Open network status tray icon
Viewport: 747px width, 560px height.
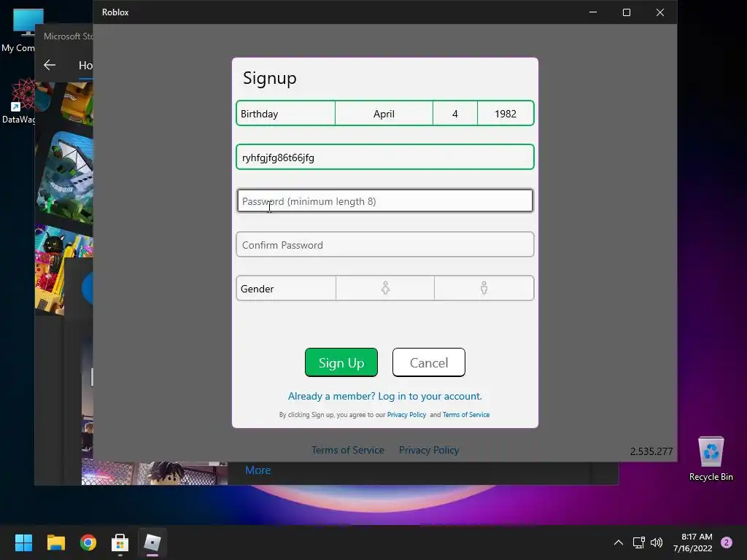(638, 542)
